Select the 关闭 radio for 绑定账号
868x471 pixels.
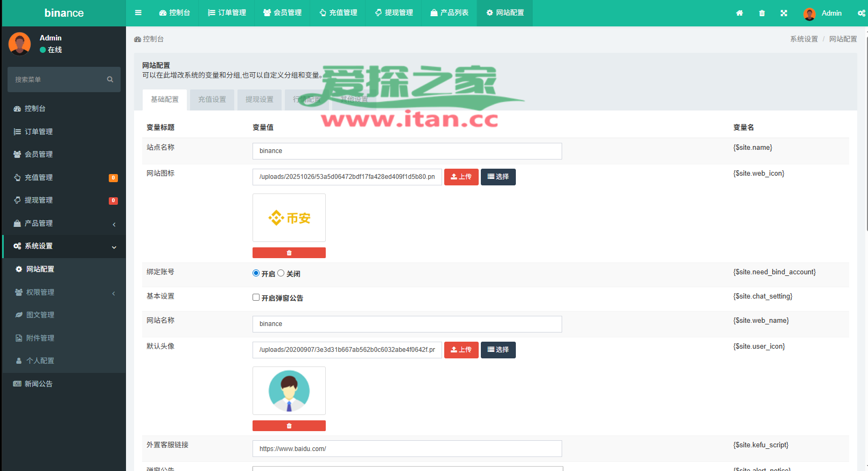coord(281,273)
